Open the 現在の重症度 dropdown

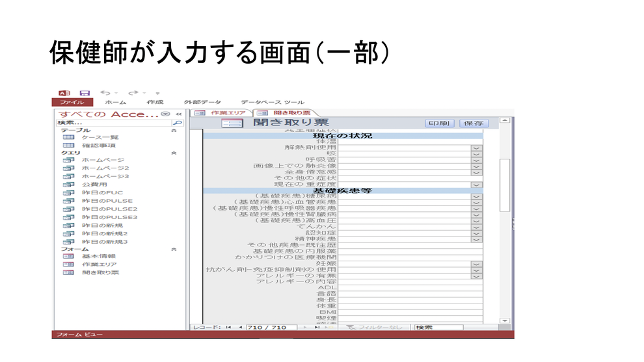click(476, 185)
